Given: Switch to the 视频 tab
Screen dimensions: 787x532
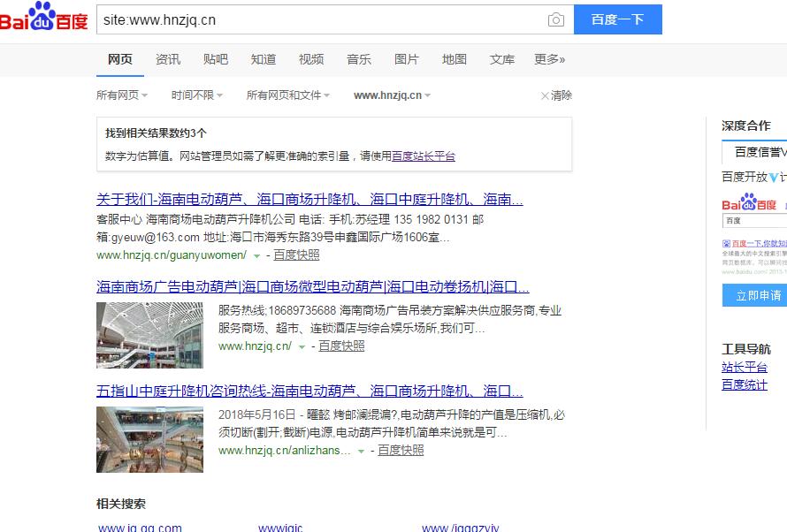Looking at the screenshot, I should (311, 60).
